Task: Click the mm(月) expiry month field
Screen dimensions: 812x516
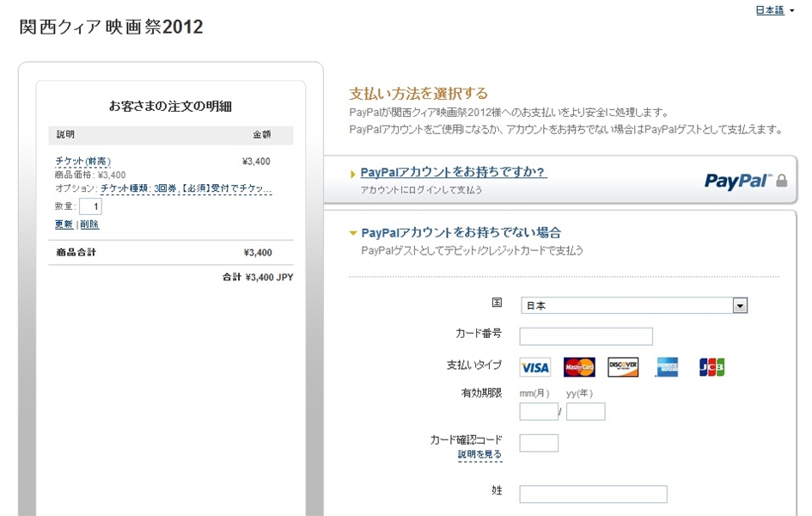Action: coord(539,411)
